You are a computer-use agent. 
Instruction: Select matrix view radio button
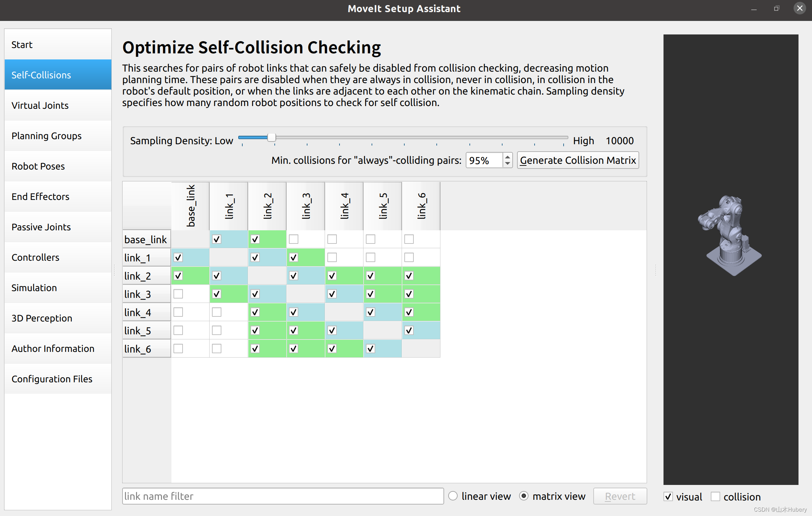(x=524, y=496)
